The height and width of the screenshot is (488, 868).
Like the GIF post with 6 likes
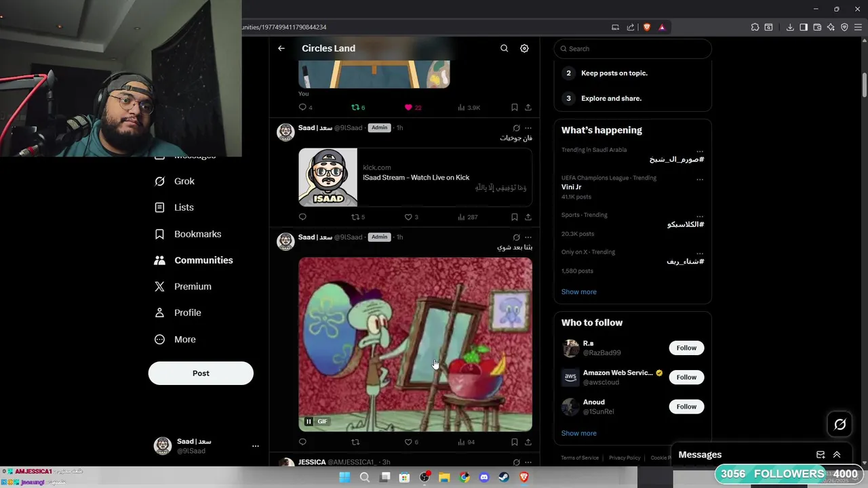click(x=412, y=442)
